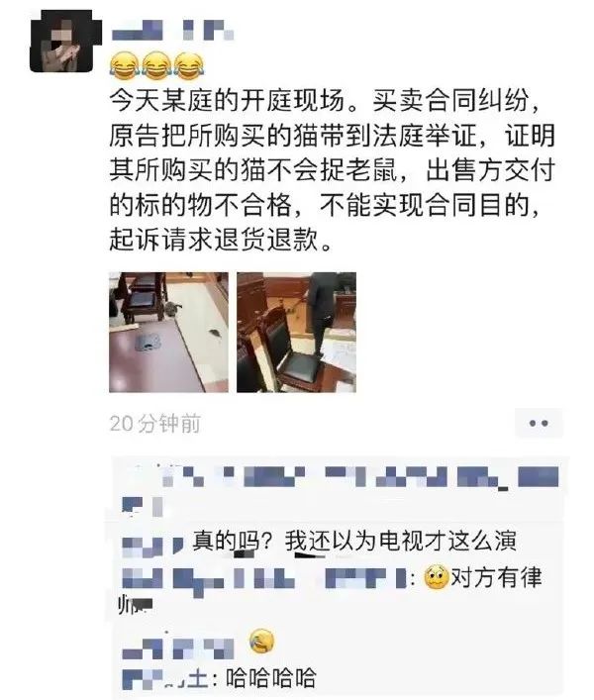Open the two-dot more options button
The width and height of the screenshot is (594, 700).
pyautogui.click(x=539, y=423)
